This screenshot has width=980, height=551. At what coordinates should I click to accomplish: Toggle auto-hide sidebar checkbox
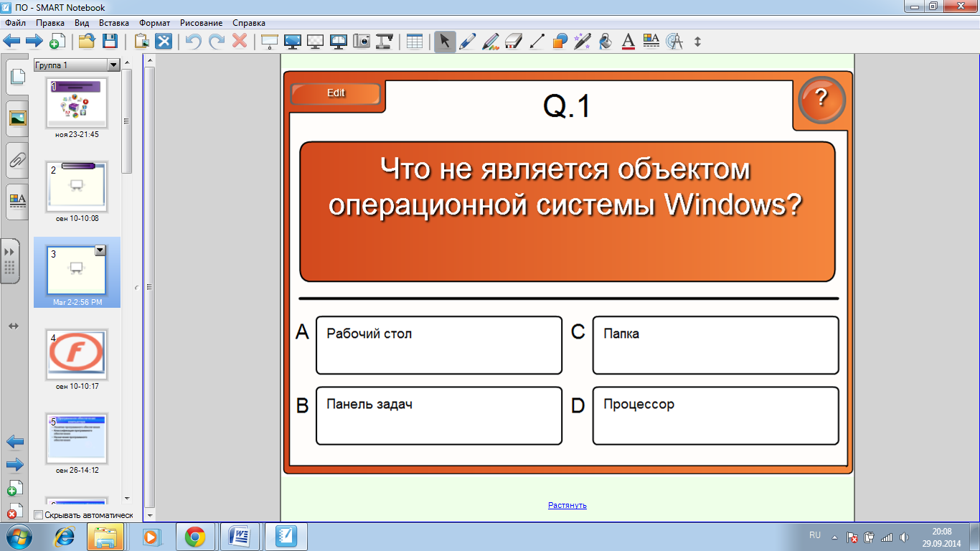[38, 515]
